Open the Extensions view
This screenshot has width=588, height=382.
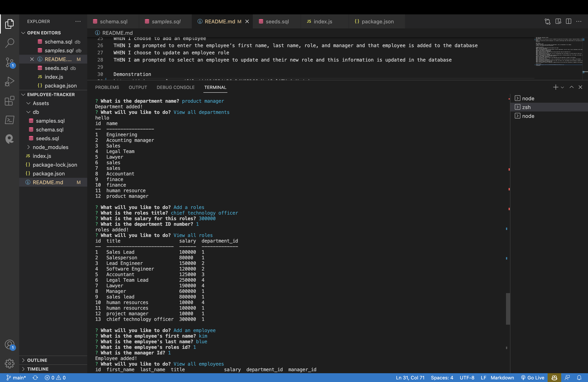(x=9, y=101)
